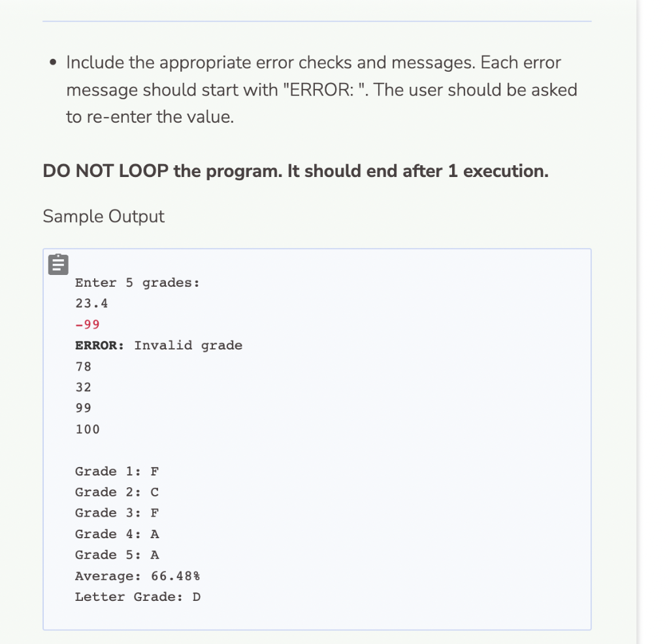Select the "Average: 66.48%" output line

click(137, 575)
